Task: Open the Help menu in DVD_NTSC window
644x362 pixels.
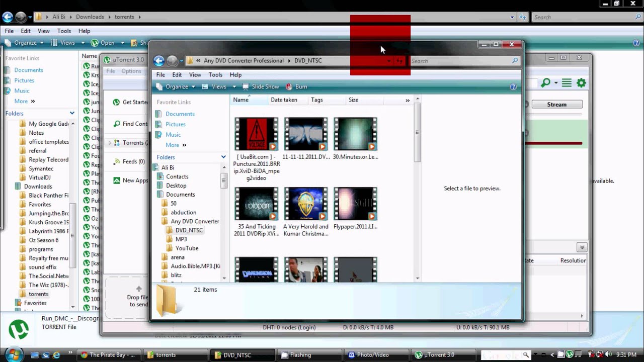Action: pyautogui.click(x=235, y=75)
